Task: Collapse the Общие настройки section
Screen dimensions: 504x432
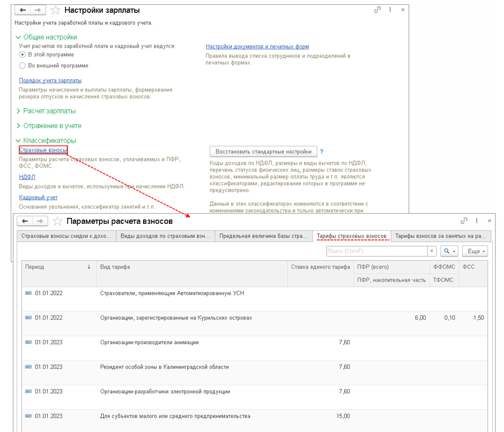Action: click(19, 37)
